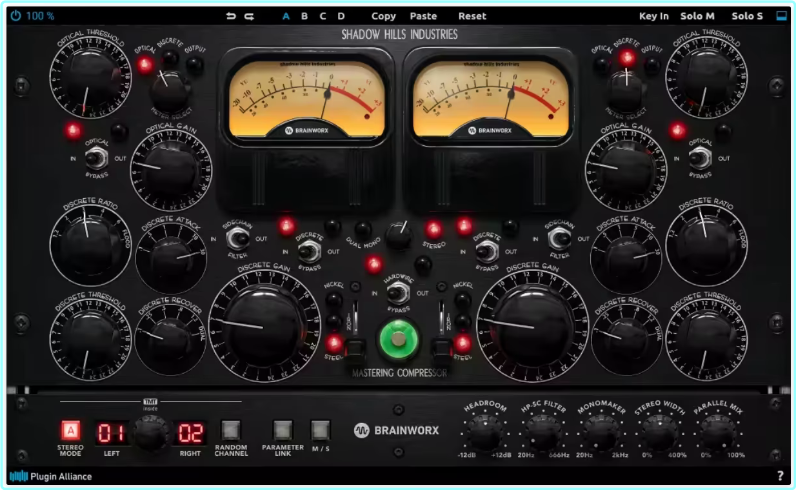This screenshot has width=796, height=490.
Task: Click the Brainworx logo in bottom panel
Action: point(396,431)
